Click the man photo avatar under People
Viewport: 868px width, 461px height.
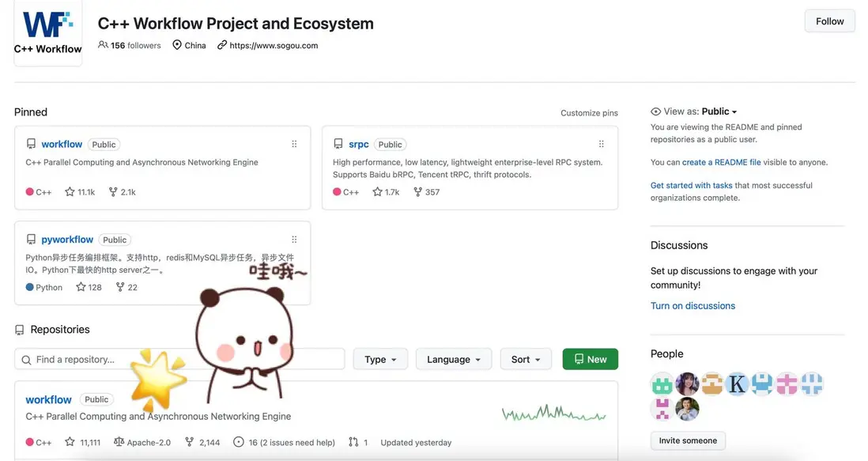pyautogui.click(x=687, y=409)
